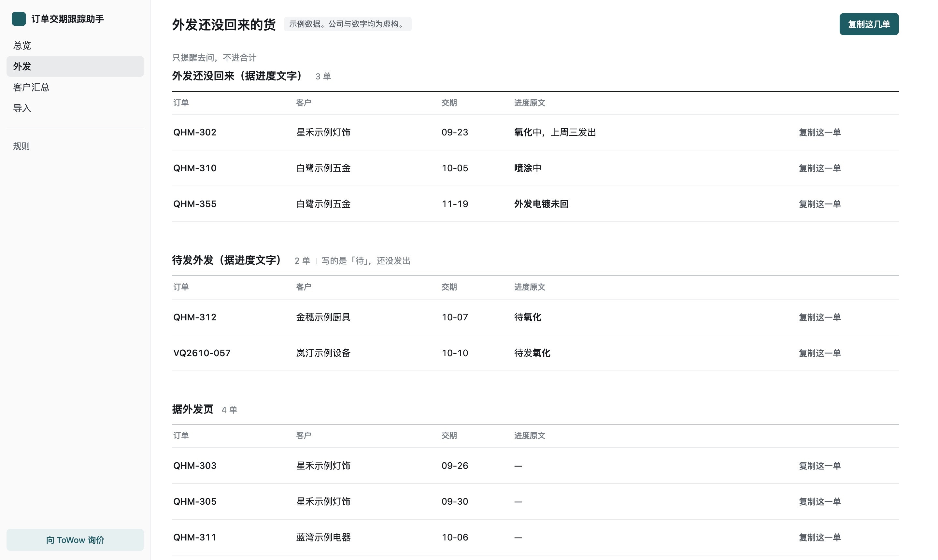Click progress text 喷涂中
938x560 pixels.
tap(528, 168)
